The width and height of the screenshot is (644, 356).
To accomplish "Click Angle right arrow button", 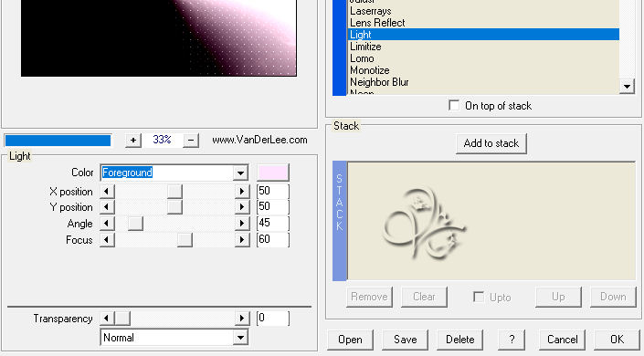I will pos(242,224).
